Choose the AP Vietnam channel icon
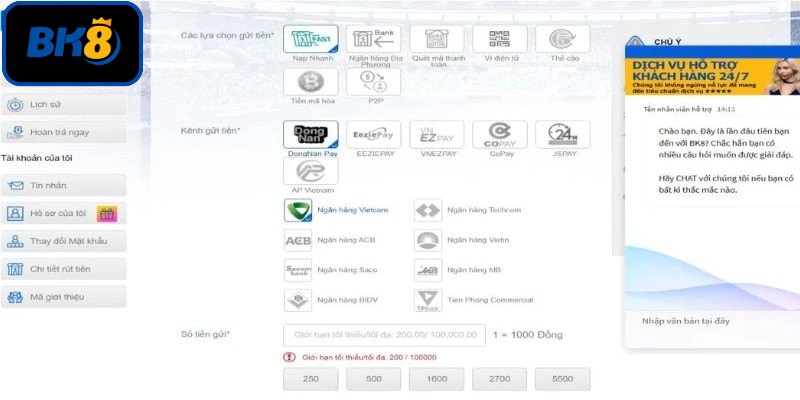The image size is (800, 400). (311, 171)
